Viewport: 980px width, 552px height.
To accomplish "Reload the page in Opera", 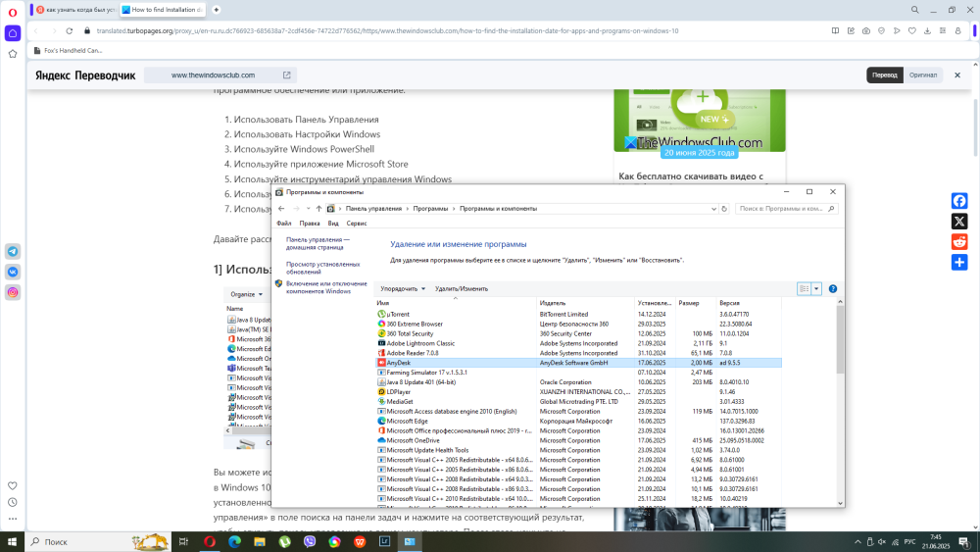I will [x=70, y=30].
